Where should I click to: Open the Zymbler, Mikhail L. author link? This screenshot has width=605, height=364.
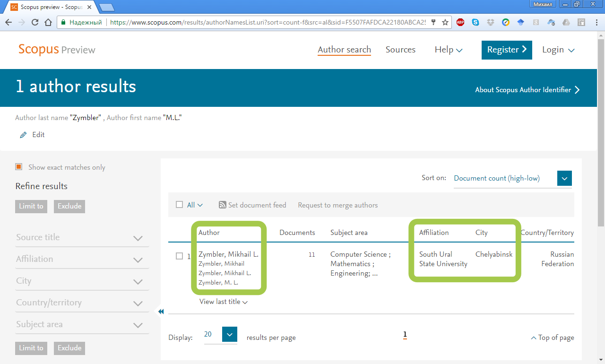pos(228,254)
